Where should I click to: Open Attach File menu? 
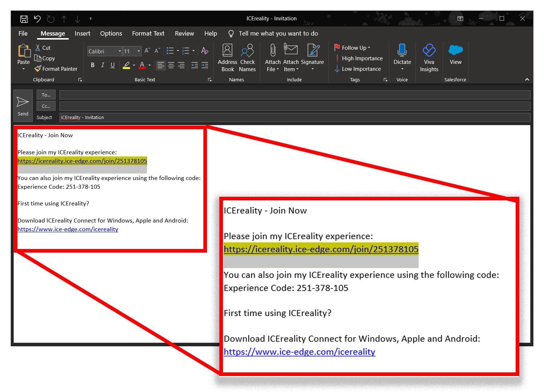(273, 58)
